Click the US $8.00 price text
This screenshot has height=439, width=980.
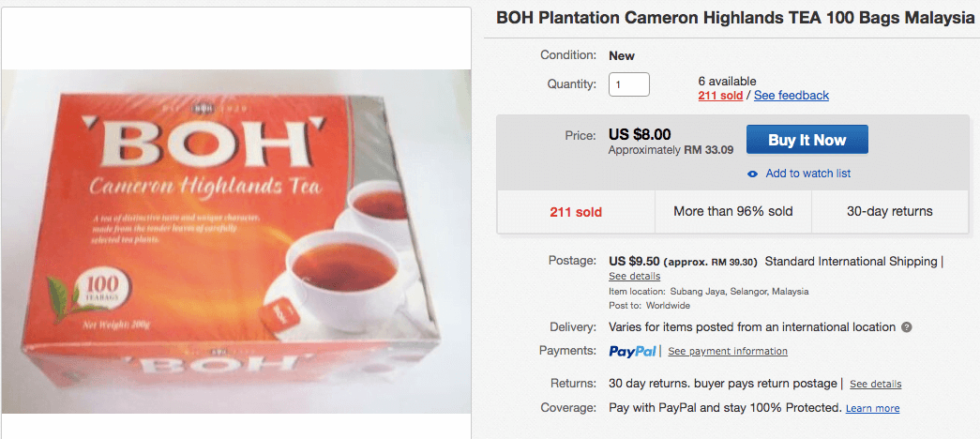(640, 134)
